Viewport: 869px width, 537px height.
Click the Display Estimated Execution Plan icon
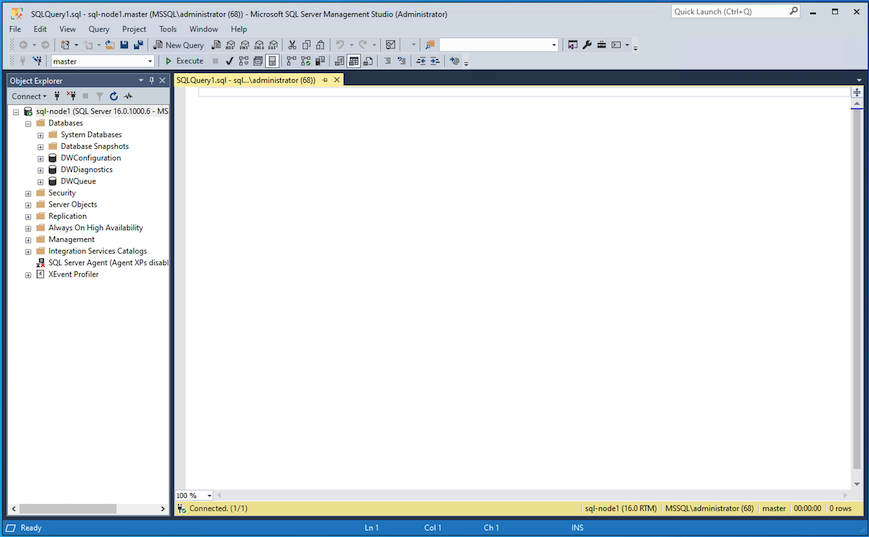[x=243, y=61]
